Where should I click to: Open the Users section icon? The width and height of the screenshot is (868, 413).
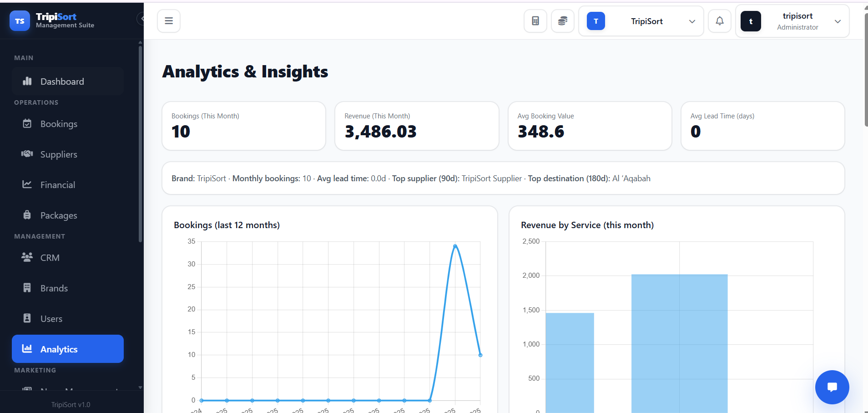click(x=27, y=318)
